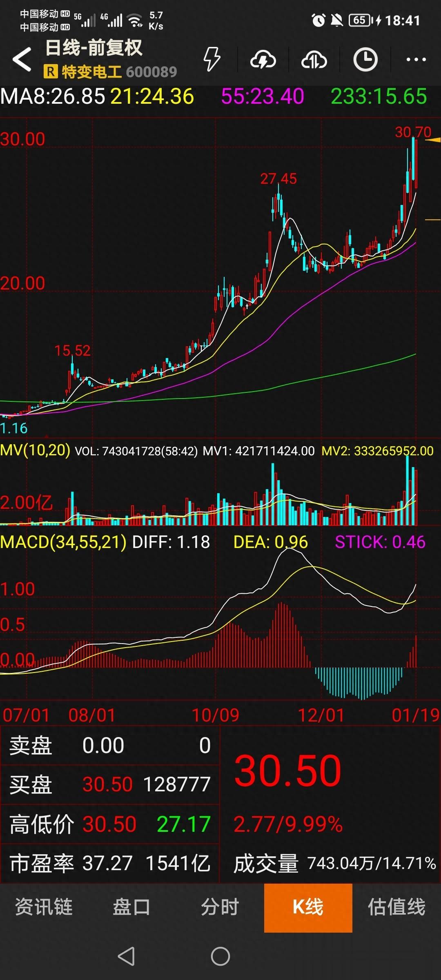Tap the 卖盘 ask row
441x980 pixels.
(x=110, y=746)
